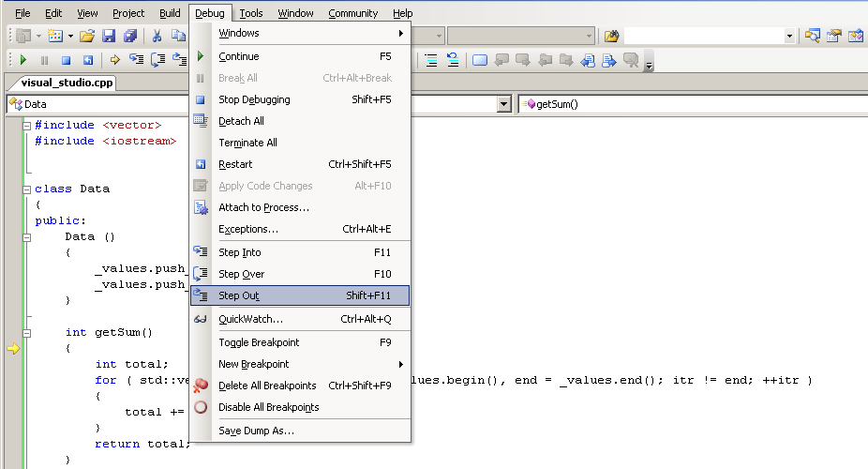The width and height of the screenshot is (868, 469).
Task: Collapse the getSum() function outline box
Action: (x=26, y=333)
